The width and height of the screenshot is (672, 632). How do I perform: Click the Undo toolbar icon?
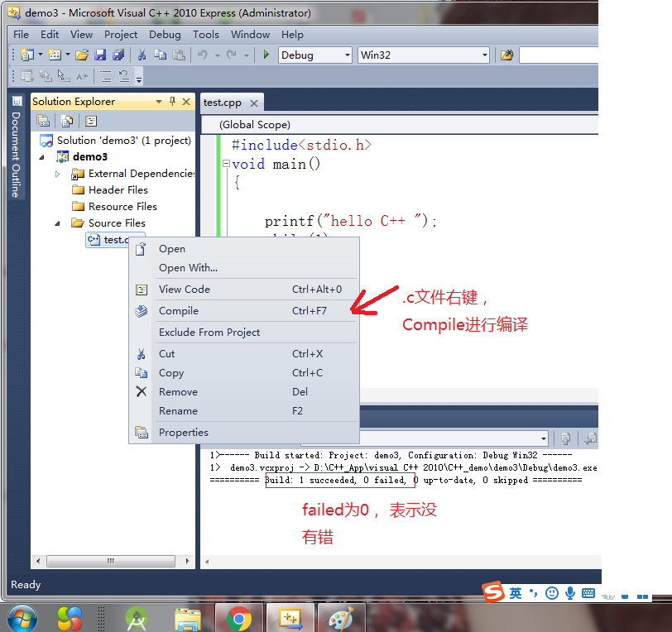[x=203, y=55]
